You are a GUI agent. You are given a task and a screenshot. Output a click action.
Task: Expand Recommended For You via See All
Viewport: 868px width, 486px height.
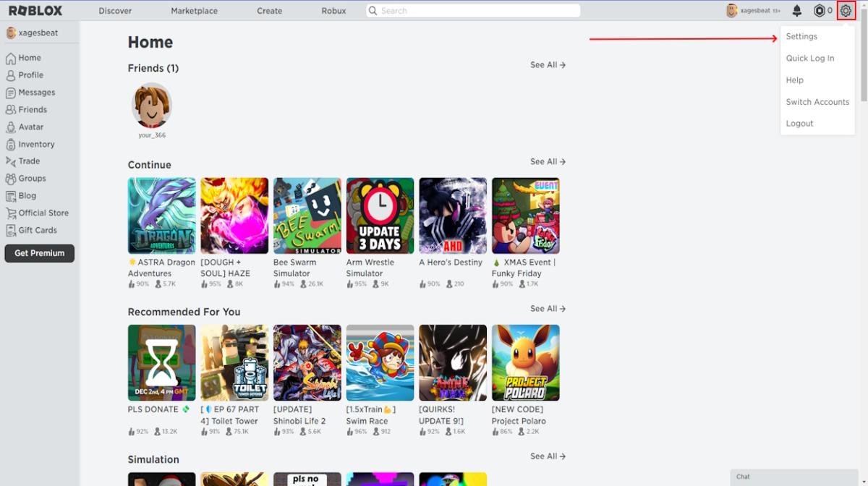548,308
